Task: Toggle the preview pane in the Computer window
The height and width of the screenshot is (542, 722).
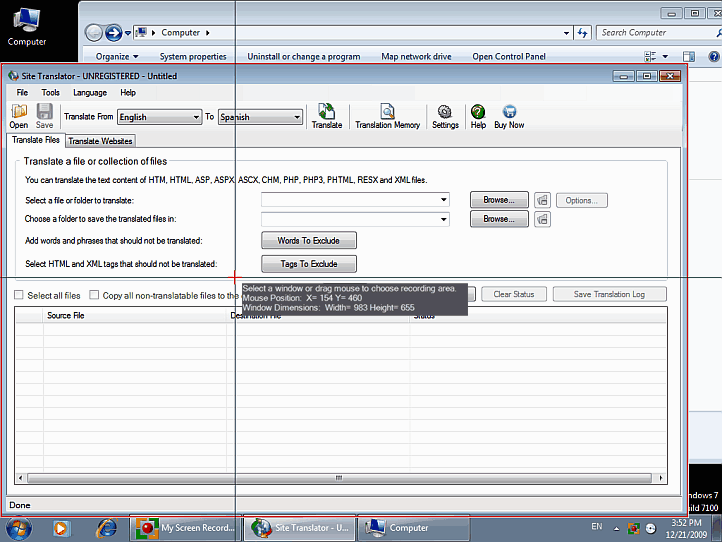Action: tap(689, 57)
